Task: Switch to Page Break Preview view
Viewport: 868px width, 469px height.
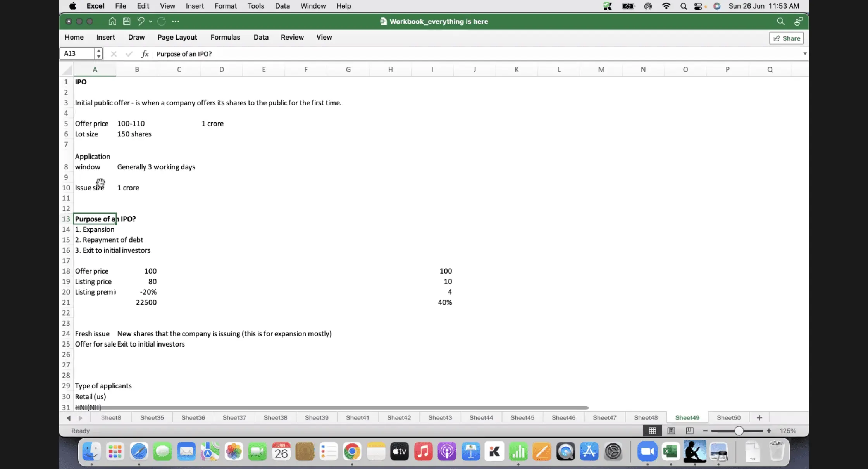Action: pyautogui.click(x=689, y=431)
